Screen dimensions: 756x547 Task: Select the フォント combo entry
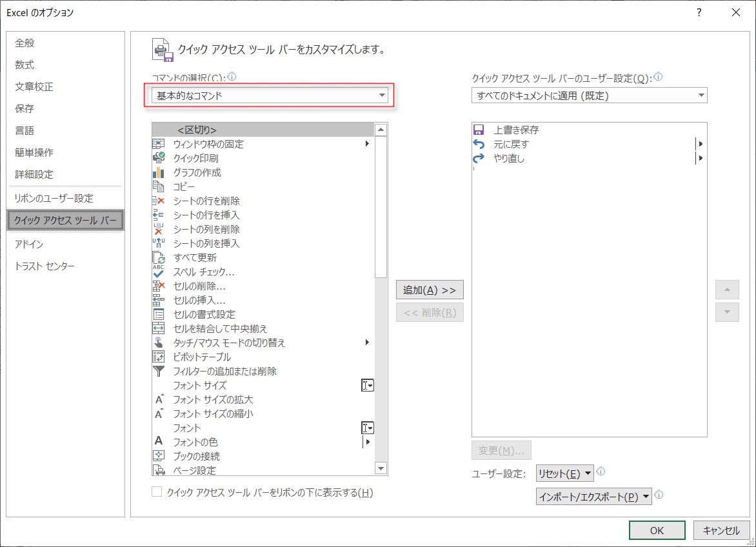263,428
